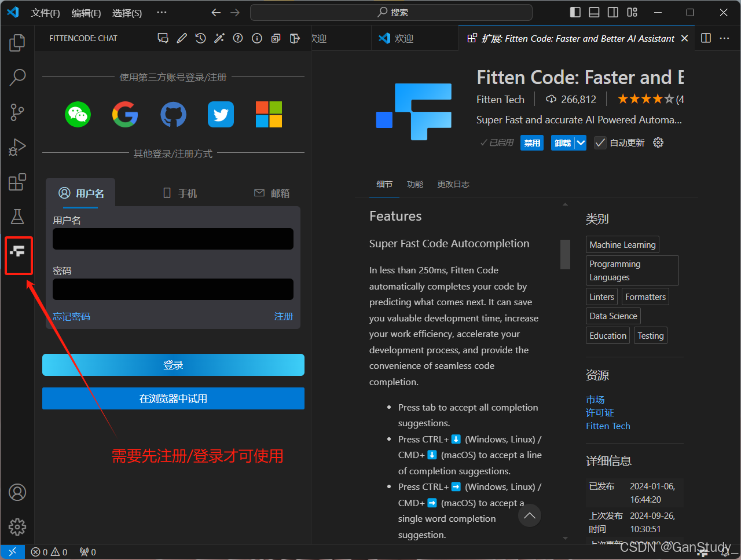Select the 用户名 login tab
This screenshot has height=560, width=741.
[81, 193]
